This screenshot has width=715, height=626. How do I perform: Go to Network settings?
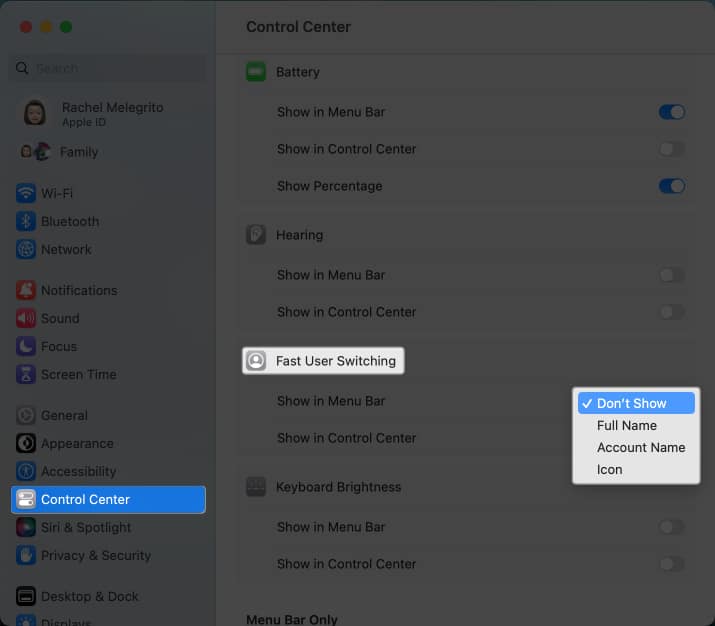pos(108,249)
